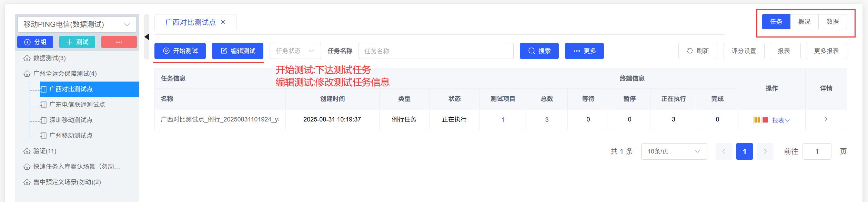This screenshot has width=868, height=202.
Task: Switch to the 数据 view
Action: pyautogui.click(x=832, y=22)
